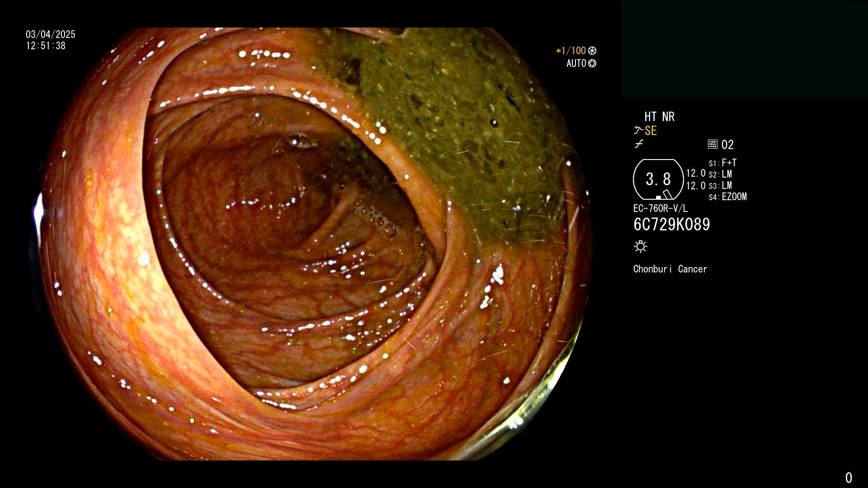Click the shutter icon beside 1/100

click(x=592, y=51)
